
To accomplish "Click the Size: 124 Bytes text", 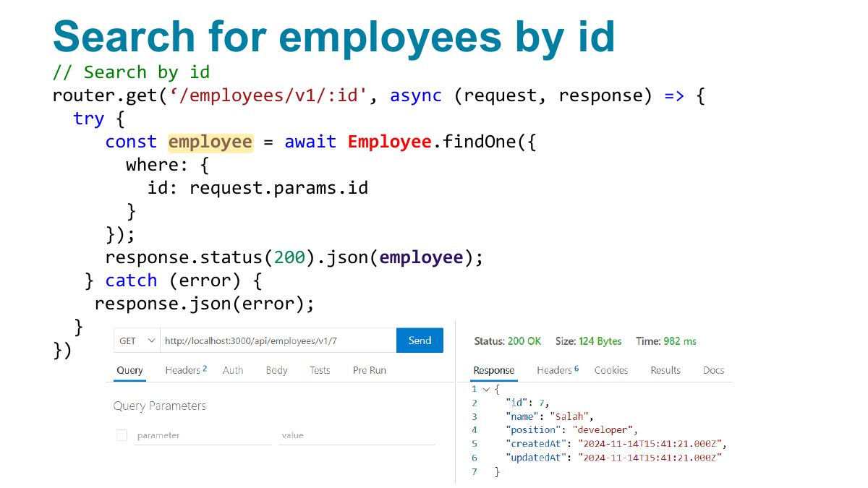I will tap(589, 341).
